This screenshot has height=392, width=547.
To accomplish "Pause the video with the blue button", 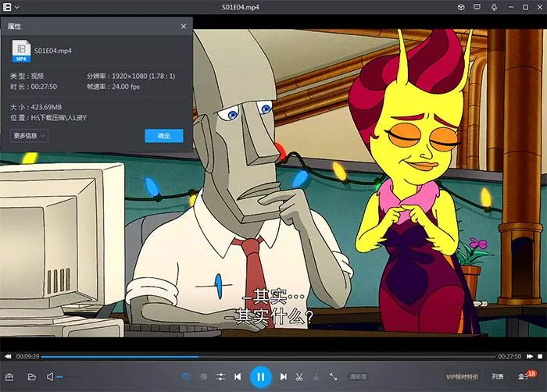I will [260, 377].
